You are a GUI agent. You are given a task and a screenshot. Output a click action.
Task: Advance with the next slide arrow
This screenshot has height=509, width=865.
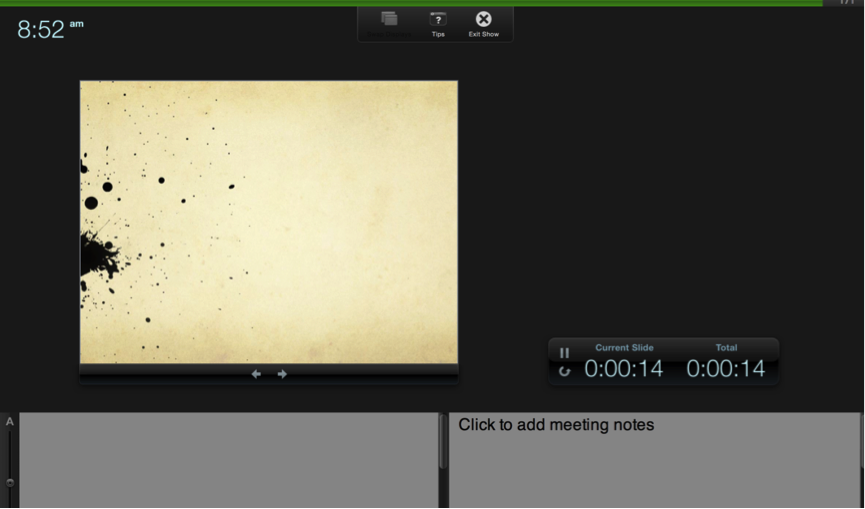click(x=282, y=374)
